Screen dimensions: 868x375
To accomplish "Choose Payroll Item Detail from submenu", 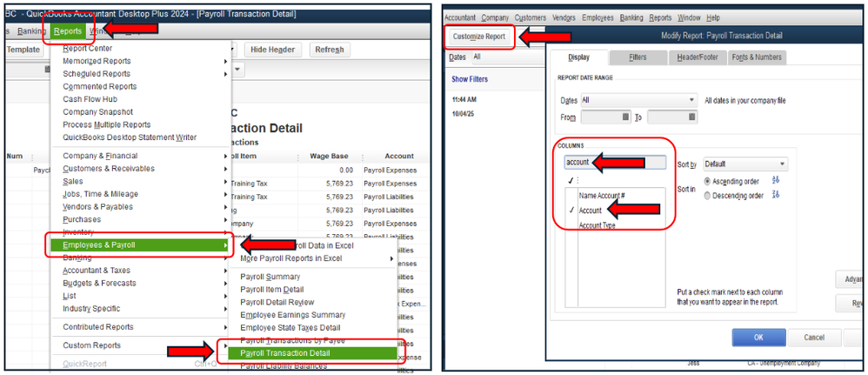I will (x=272, y=289).
